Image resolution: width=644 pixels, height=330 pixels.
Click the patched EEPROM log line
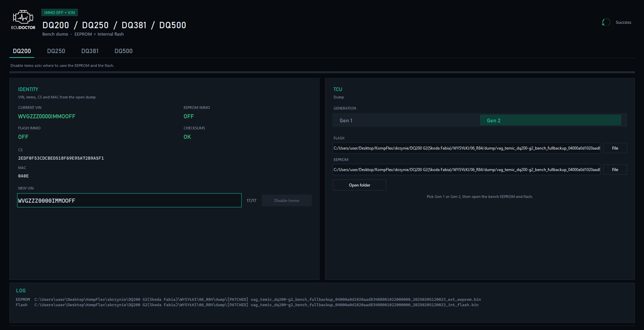click(248, 299)
